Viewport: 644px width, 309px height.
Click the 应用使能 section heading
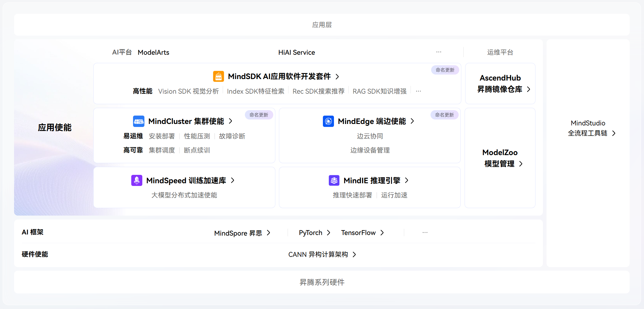click(55, 128)
